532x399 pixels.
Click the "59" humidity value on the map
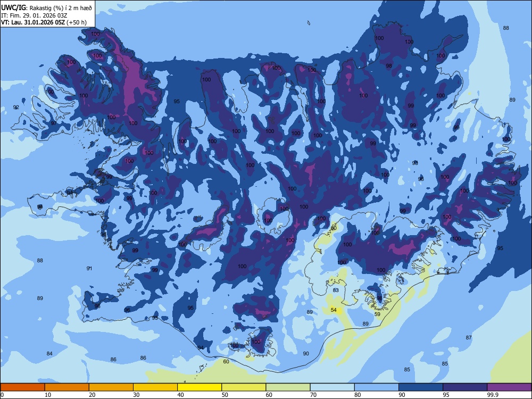click(377, 314)
